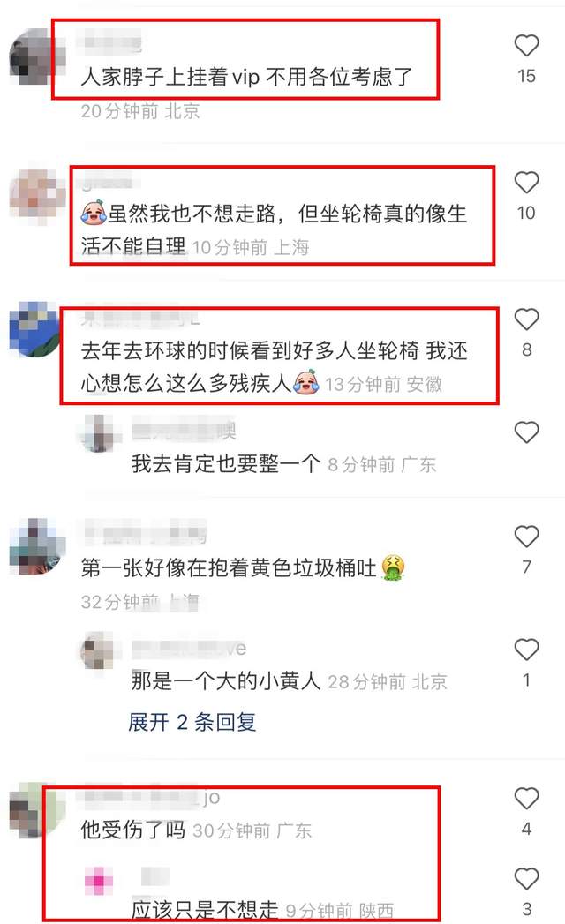
Task: Select the comment about 环球 wheelchairs
Action: click(275, 366)
